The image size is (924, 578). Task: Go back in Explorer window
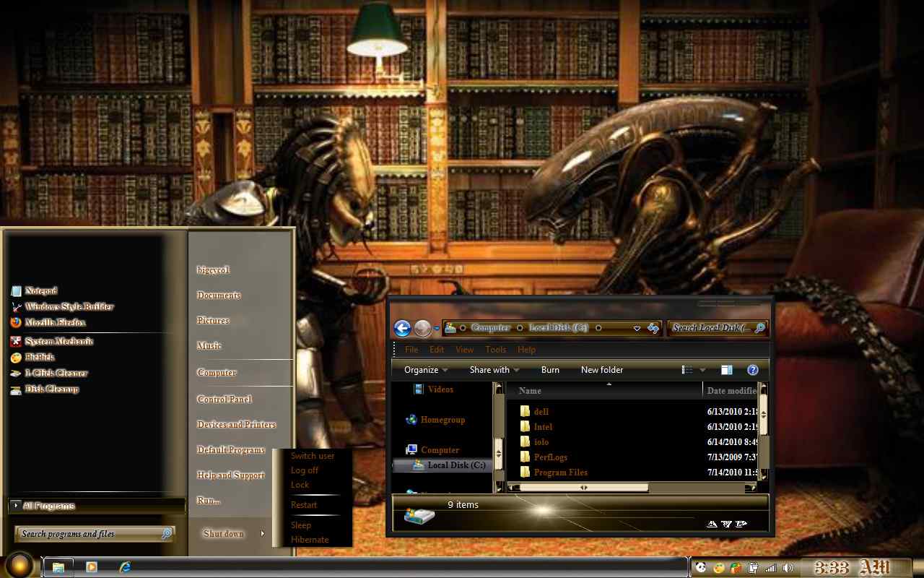[402, 328]
